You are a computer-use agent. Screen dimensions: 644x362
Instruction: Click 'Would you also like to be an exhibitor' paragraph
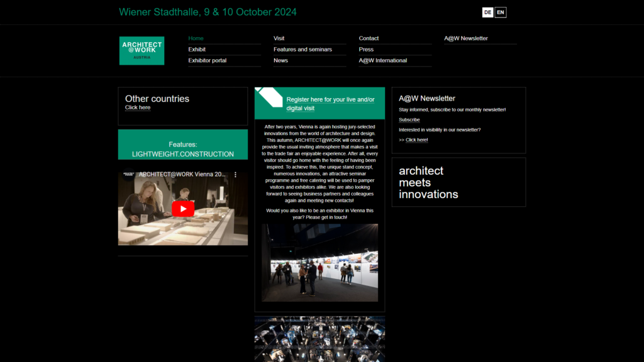(320, 214)
